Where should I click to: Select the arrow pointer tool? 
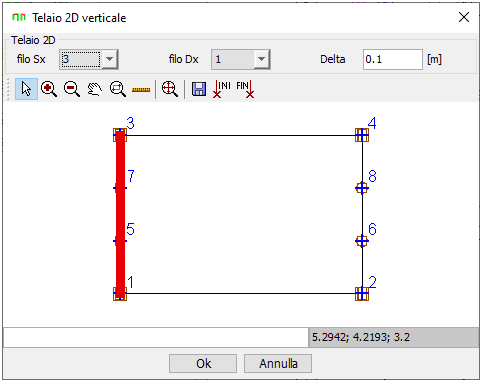26,89
